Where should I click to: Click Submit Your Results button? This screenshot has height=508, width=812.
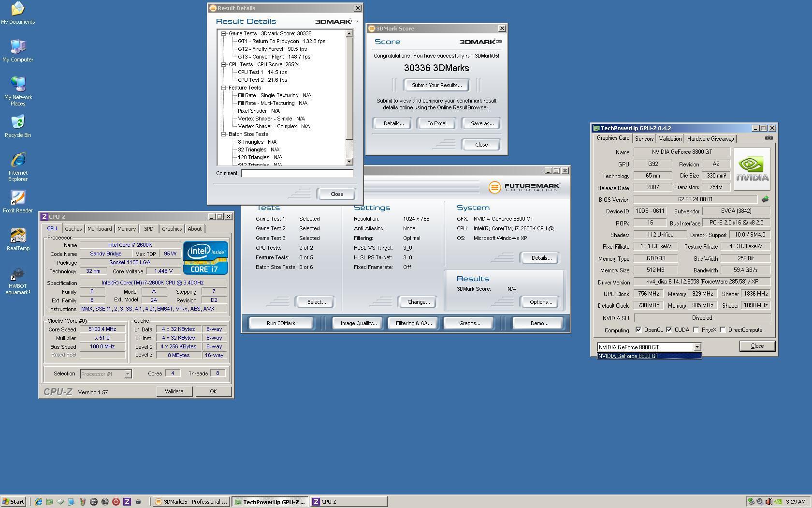click(x=436, y=85)
